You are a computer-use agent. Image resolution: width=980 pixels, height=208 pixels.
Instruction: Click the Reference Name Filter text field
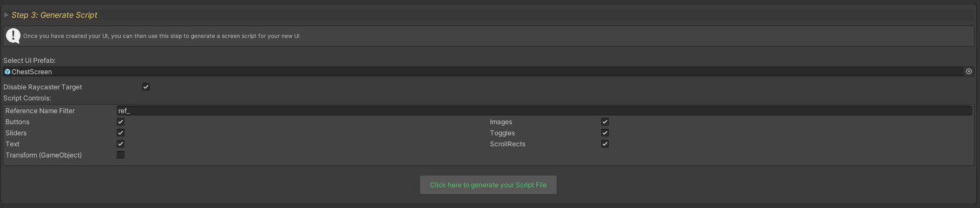pos(544,110)
